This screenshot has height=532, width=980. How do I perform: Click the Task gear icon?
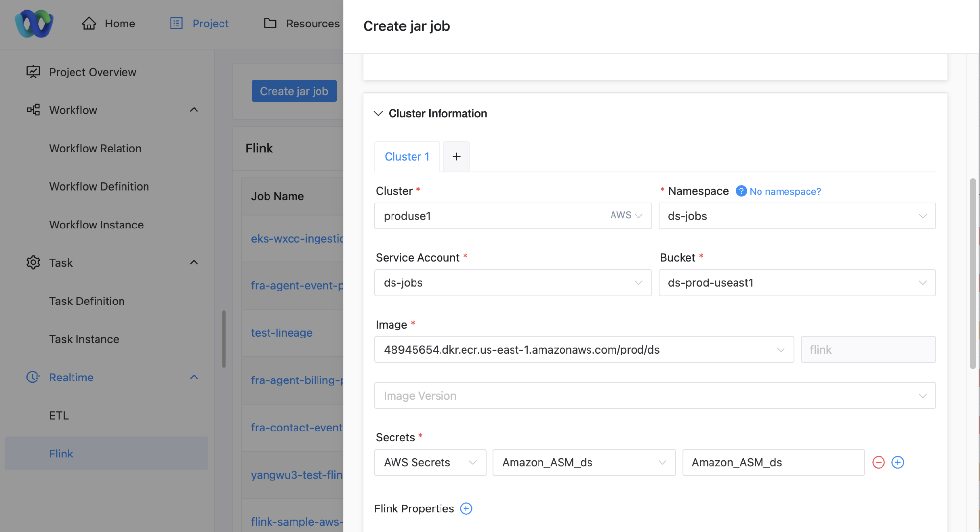tap(33, 262)
